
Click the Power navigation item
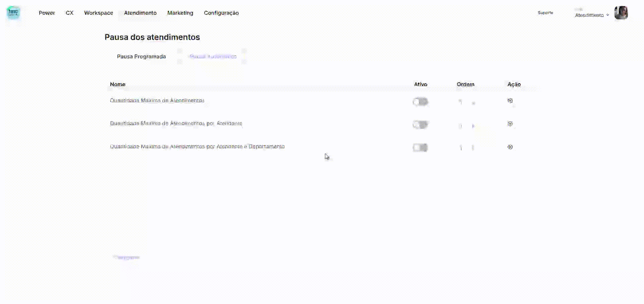pyautogui.click(x=47, y=13)
